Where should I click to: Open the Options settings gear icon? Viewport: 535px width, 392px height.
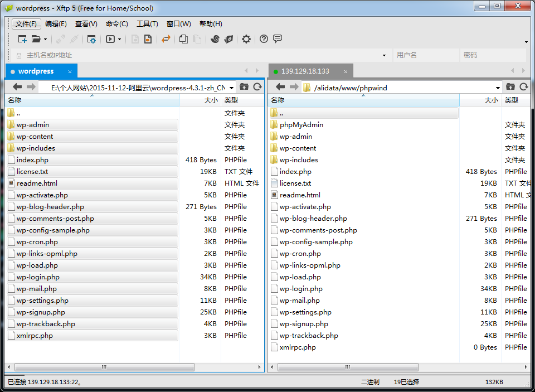pos(246,39)
